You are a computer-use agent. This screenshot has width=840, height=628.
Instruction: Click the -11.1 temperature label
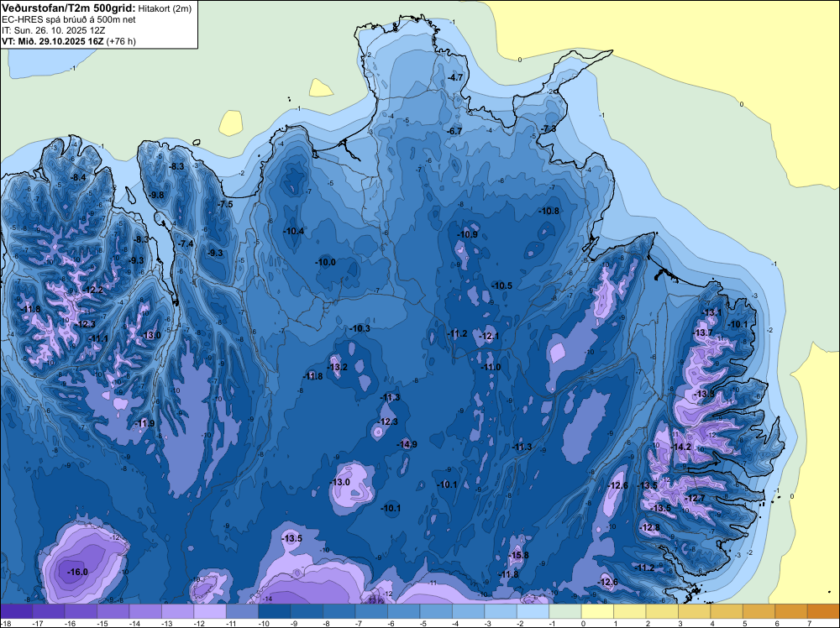click(98, 338)
